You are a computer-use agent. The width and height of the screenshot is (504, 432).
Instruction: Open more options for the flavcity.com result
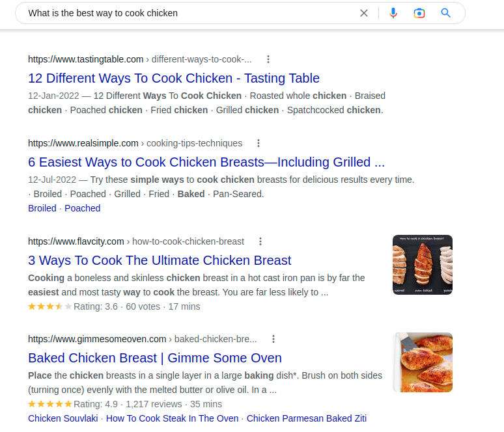tap(260, 241)
